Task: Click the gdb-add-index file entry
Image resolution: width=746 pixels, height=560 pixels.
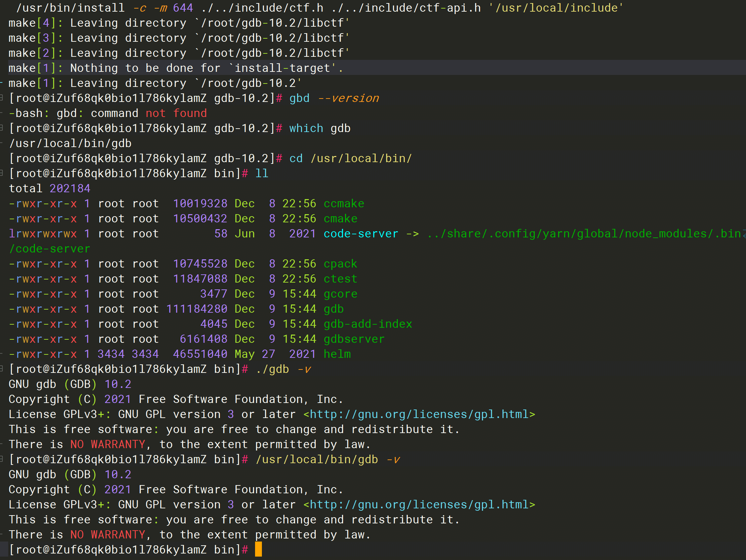Action: pyautogui.click(x=368, y=324)
